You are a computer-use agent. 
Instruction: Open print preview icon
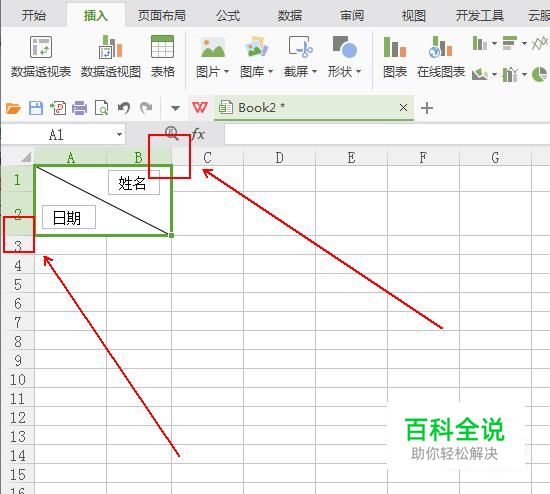[x=102, y=108]
